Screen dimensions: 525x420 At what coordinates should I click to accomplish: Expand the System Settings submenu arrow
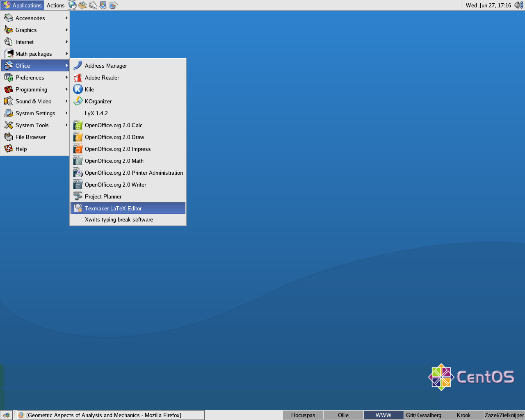click(x=66, y=113)
